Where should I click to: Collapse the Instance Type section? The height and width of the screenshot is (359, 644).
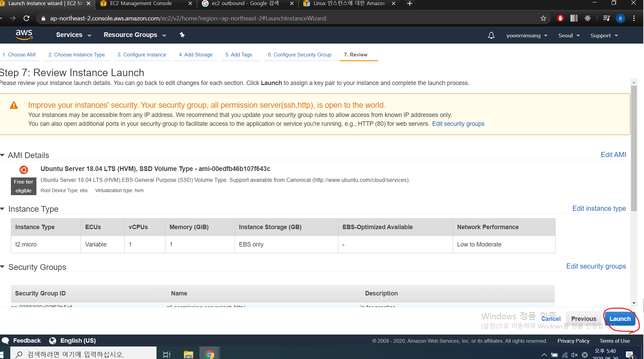pos(2,209)
